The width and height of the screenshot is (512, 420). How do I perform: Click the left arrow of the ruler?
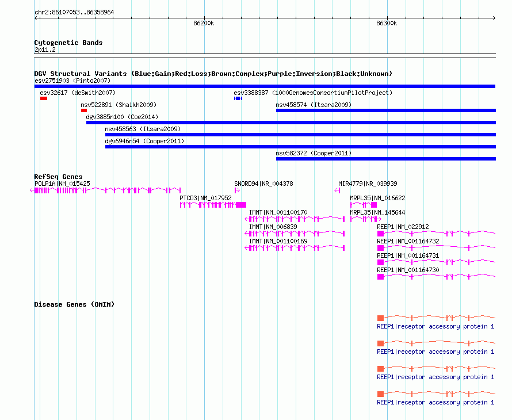(x=36, y=18)
